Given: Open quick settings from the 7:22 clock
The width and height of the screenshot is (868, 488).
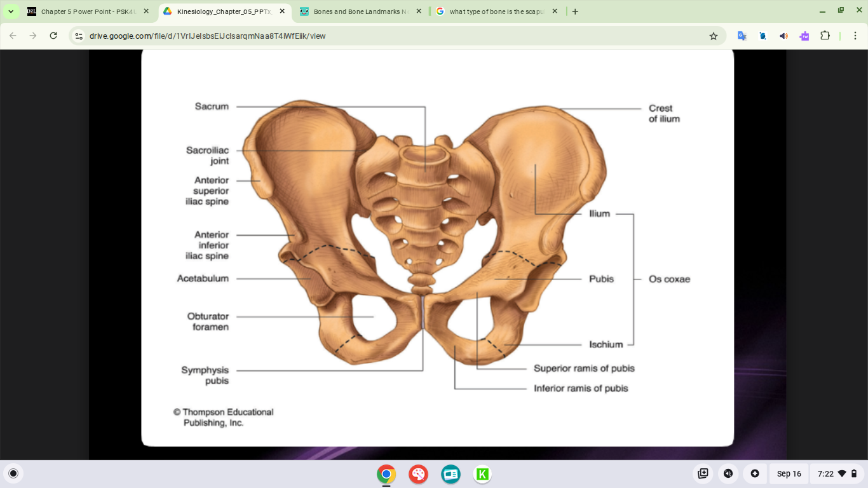Looking at the screenshot, I should click(x=837, y=474).
